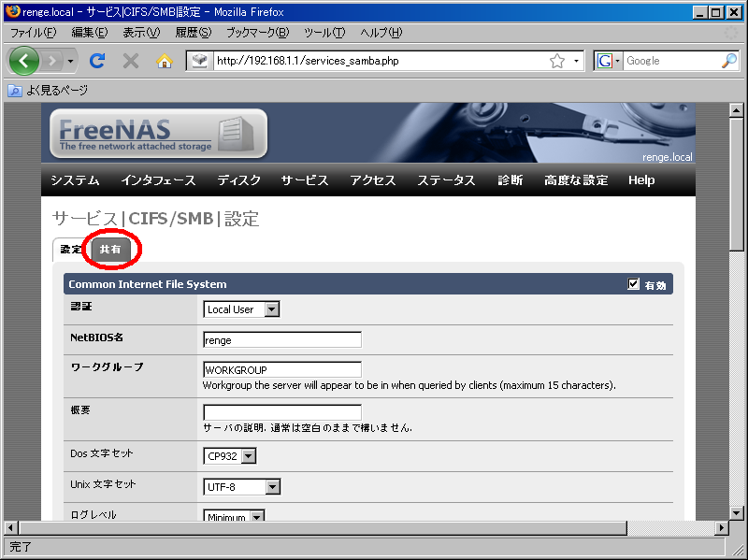Switch to the 共有 tab

coord(110,250)
